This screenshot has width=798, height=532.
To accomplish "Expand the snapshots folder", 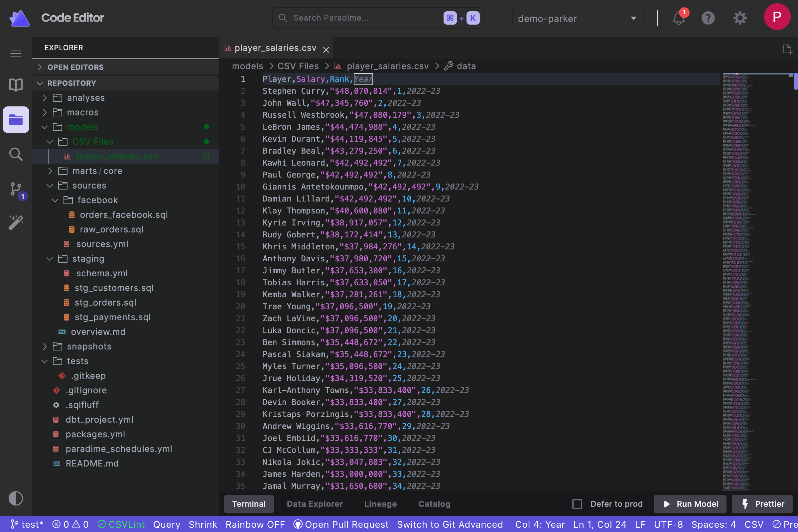I will click(x=125, y=346).
